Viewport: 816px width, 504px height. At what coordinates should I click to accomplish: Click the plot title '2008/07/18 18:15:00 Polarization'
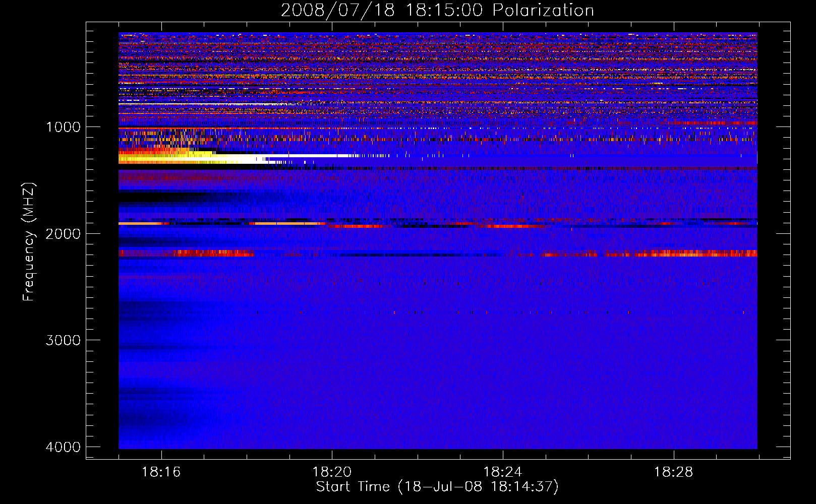(437, 10)
